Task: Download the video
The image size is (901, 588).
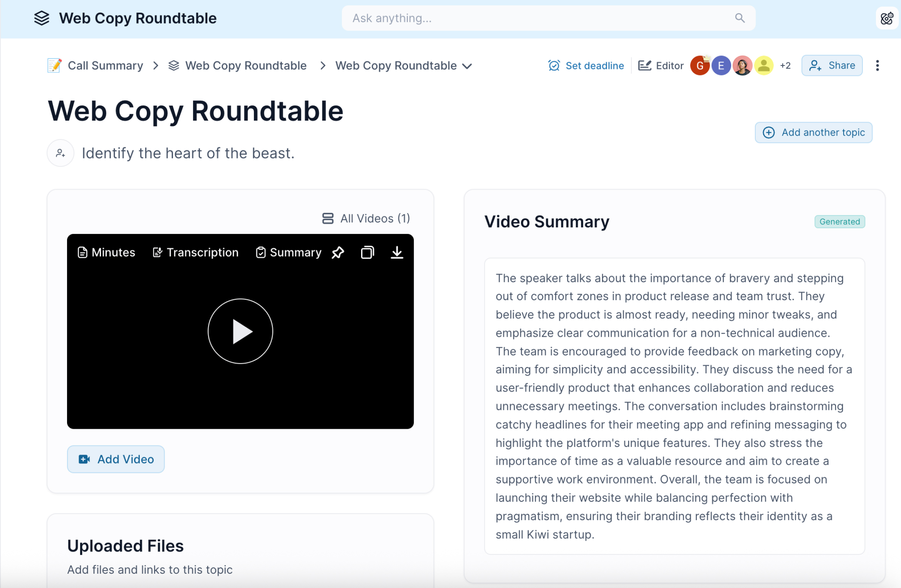Action: (x=397, y=252)
